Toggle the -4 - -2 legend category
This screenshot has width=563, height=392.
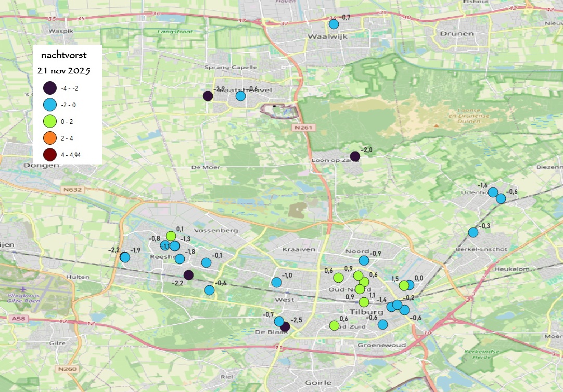(x=48, y=88)
